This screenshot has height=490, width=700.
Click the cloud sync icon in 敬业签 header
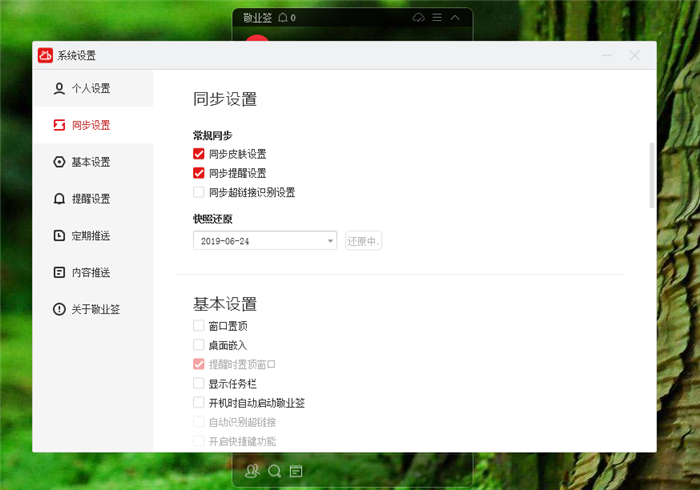418,17
